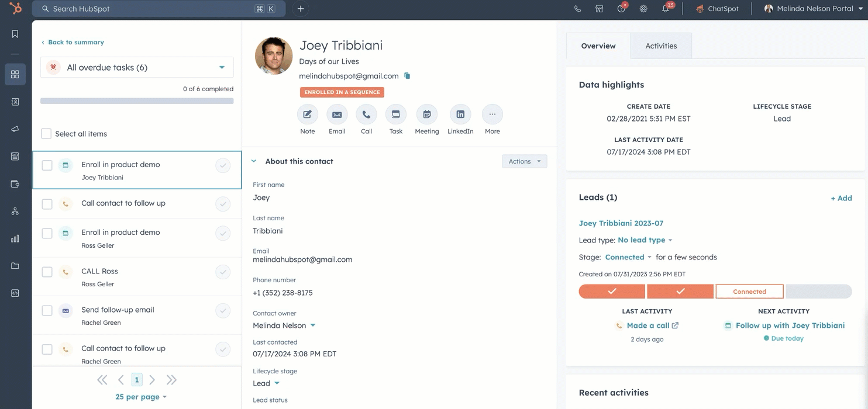Go to previous page of tasks

tap(121, 380)
